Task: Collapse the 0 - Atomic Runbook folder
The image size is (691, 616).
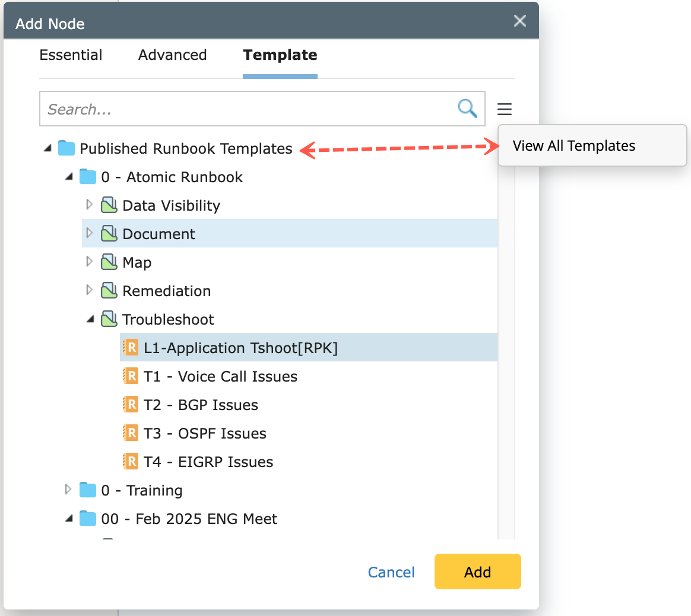Action: pos(69,177)
